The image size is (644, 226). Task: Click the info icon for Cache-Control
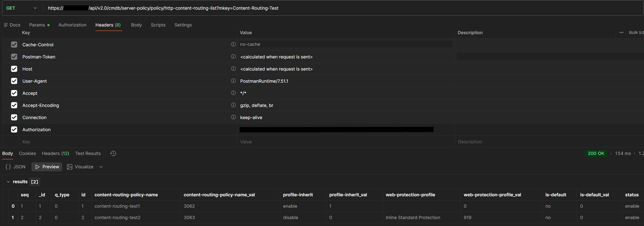pyautogui.click(x=233, y=44)
